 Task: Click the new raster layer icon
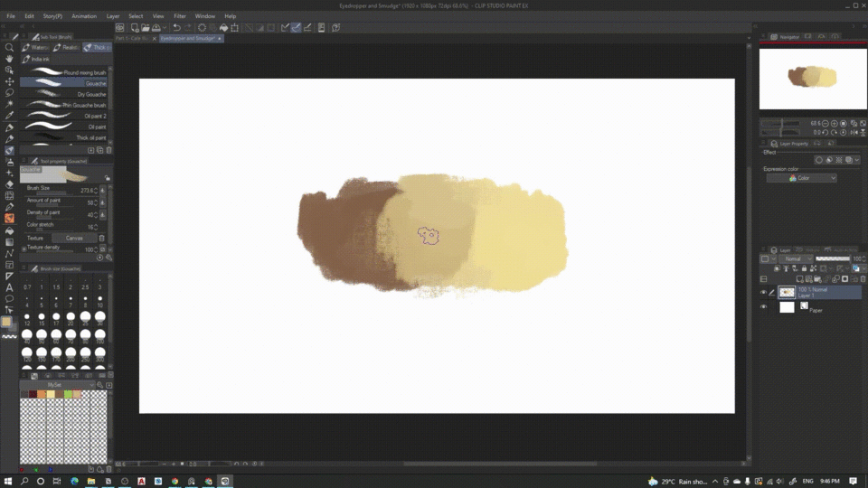tap(799, 279)
